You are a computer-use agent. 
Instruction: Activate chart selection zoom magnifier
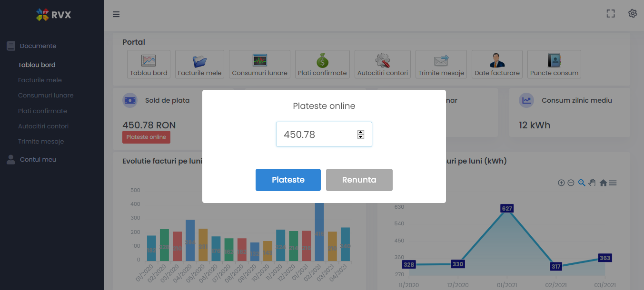click(x=581, y=183)
